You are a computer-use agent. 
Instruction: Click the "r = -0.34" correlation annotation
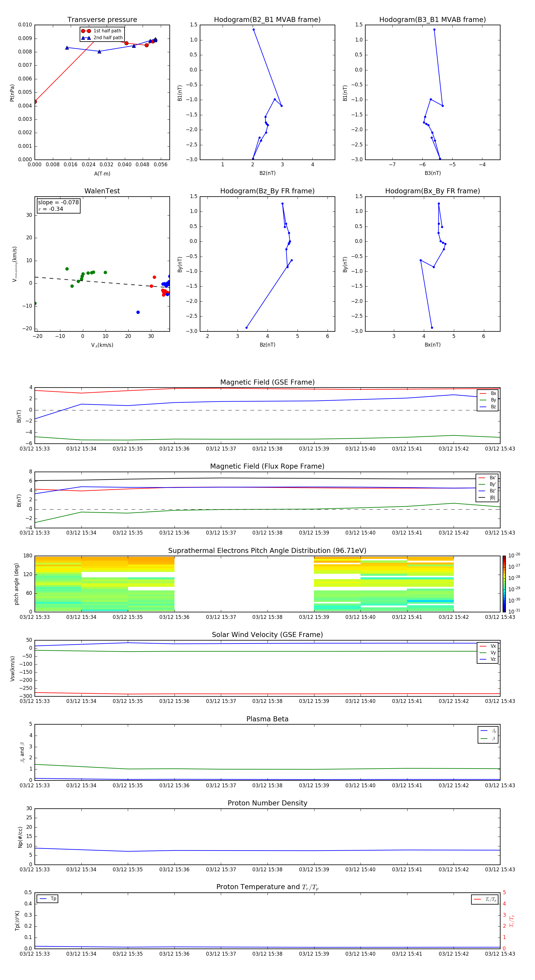[51, 209]
